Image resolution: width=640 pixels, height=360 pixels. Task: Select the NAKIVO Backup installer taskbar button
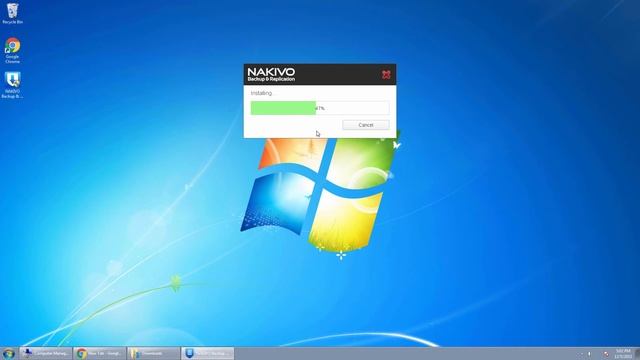click(x=207, y=353)
